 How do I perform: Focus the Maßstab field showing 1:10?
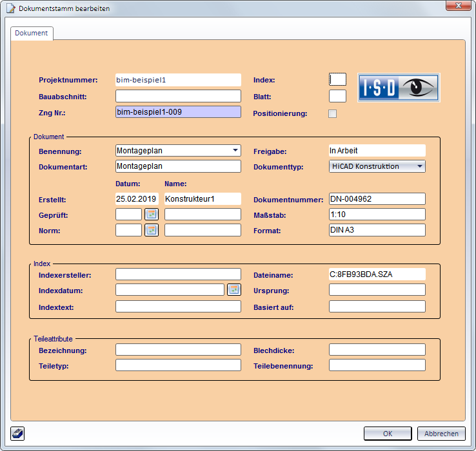point(377,215)
